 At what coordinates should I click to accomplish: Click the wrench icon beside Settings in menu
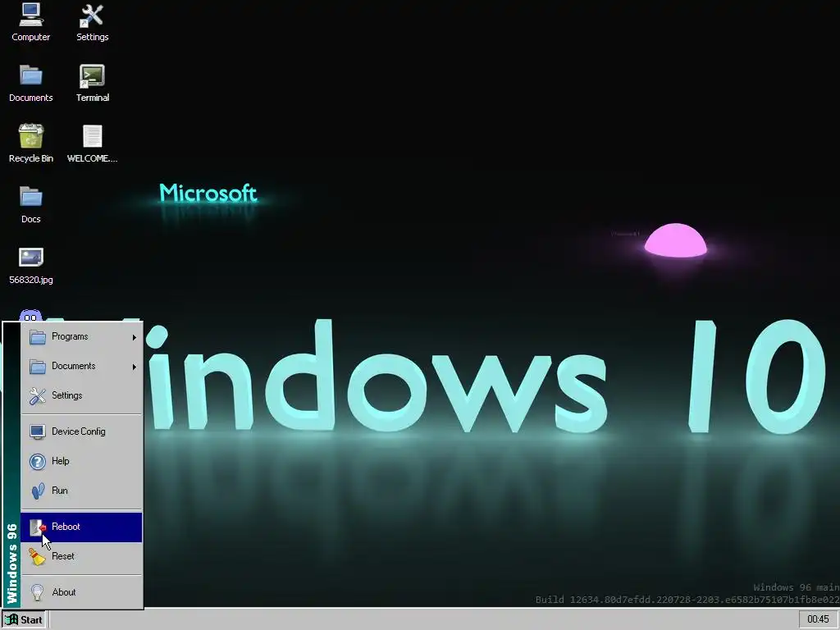(x=38, y=396)
